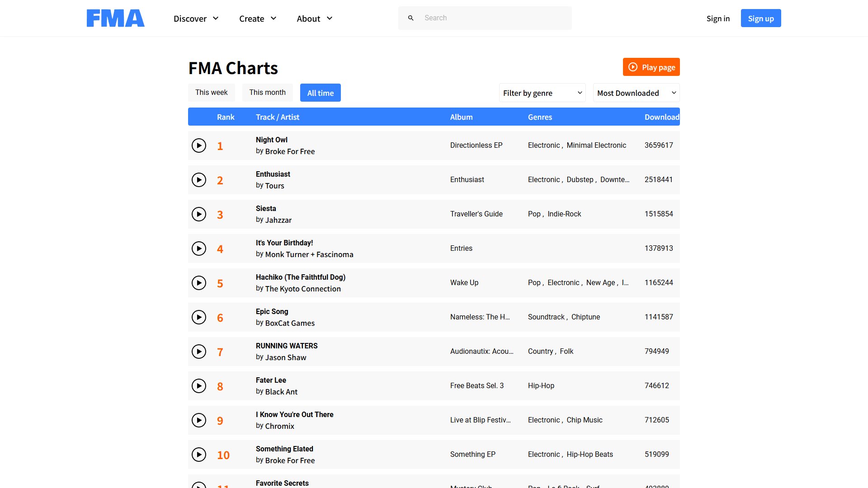868x488 pixels.
Task: Click the Sign in link
Action: pos(718,19)
